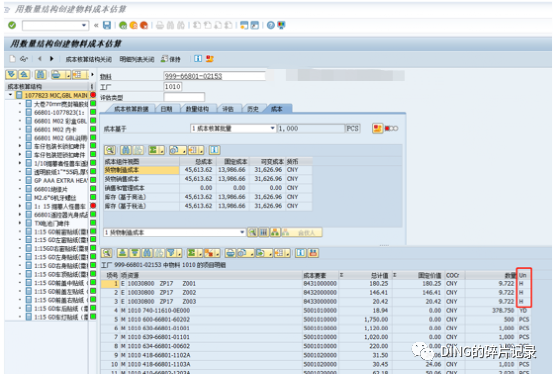Click the blue Information icon beside 保持
This screenshot has width=554, height=377.
(x=198, y=59)
